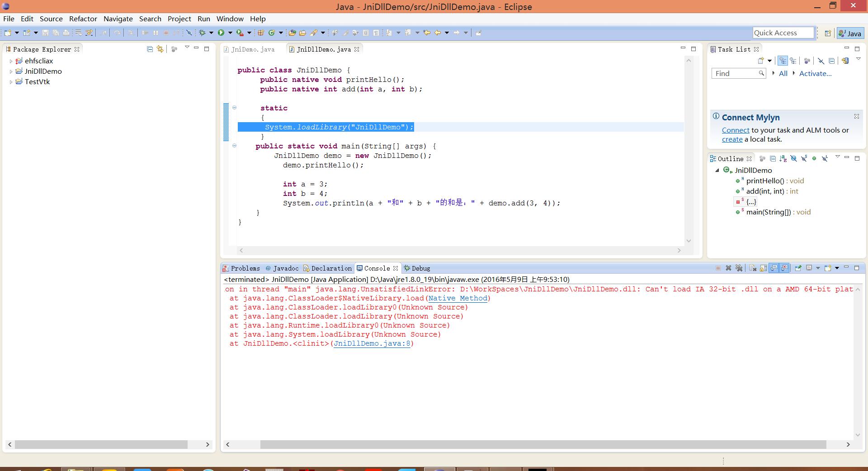The height and width of the screenshot is (471, 868).
Task: Launch Debug mode from the toolbar
Action: pyautogui.click(x=202, y=33)
